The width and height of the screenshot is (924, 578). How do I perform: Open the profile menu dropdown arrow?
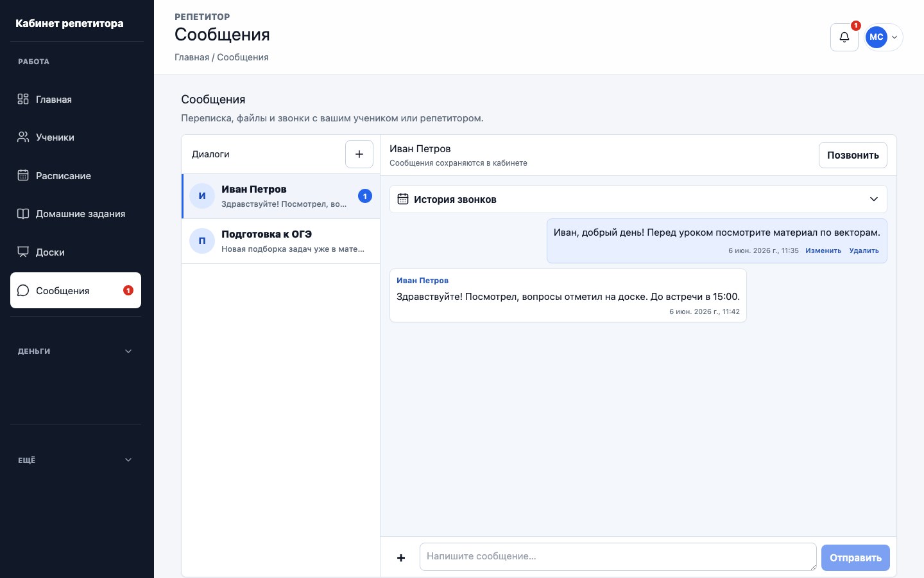894,37
